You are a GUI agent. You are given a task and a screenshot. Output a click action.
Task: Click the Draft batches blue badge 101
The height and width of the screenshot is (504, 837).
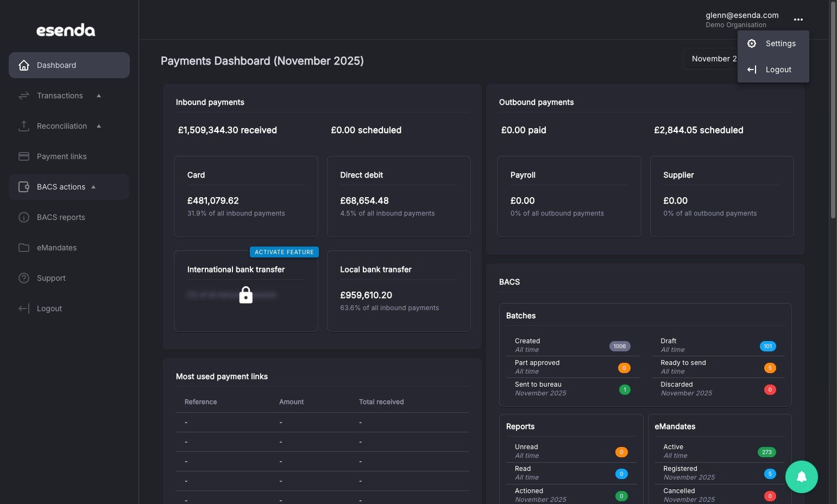point(767,346)
